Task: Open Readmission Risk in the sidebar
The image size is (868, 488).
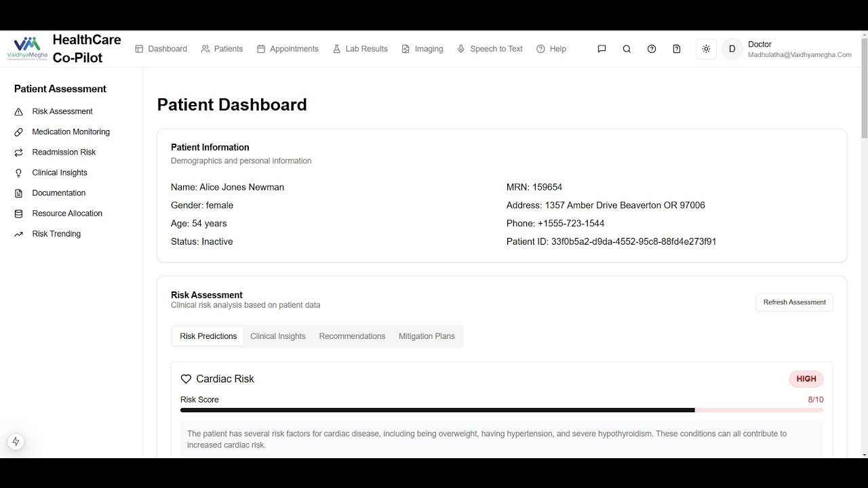Action: point(64,152)
